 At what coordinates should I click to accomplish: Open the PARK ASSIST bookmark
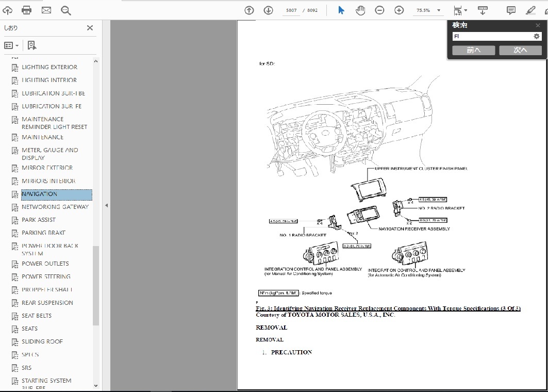coord(39,220)
